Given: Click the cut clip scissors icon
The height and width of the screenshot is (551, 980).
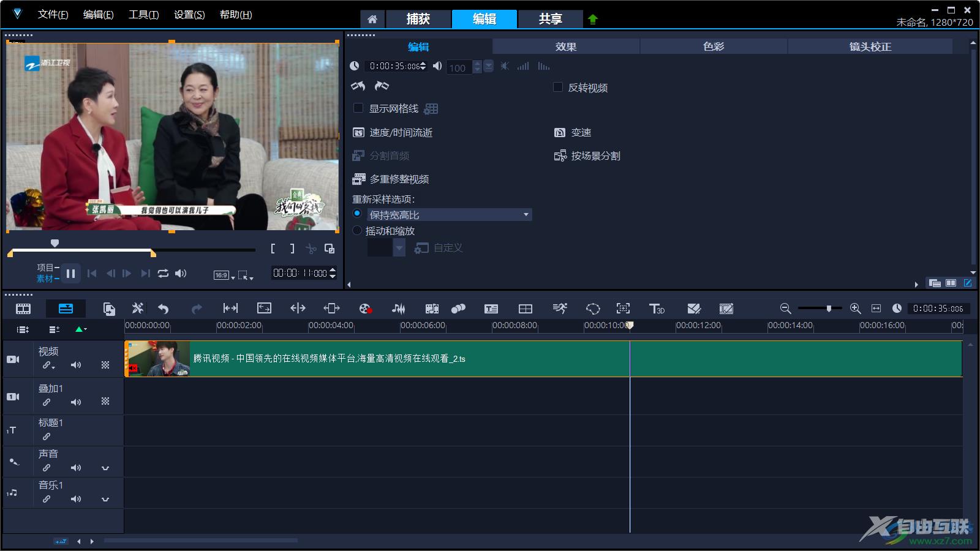Looking at the screenshot, I should 311,249.
